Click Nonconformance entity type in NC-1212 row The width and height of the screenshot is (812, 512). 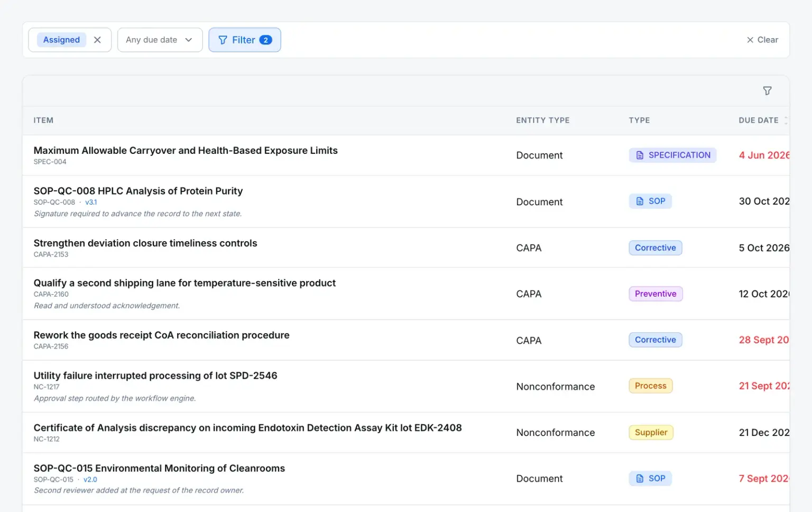point(556,433)
